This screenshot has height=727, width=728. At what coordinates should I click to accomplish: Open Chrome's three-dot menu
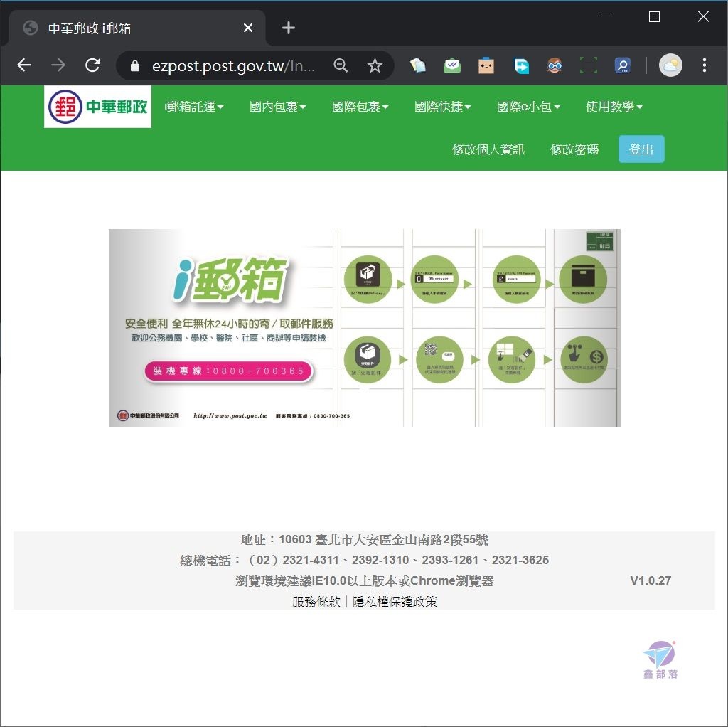[x=705, y=65]
